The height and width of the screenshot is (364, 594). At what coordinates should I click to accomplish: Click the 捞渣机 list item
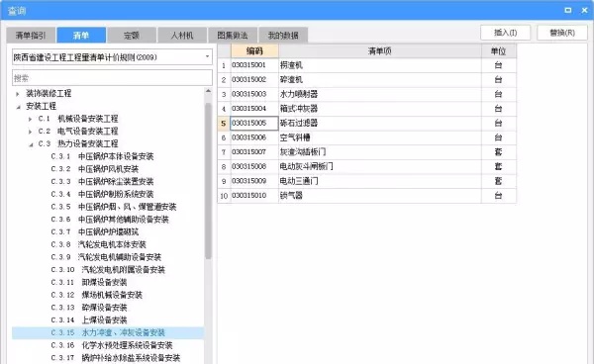point(380,65)
